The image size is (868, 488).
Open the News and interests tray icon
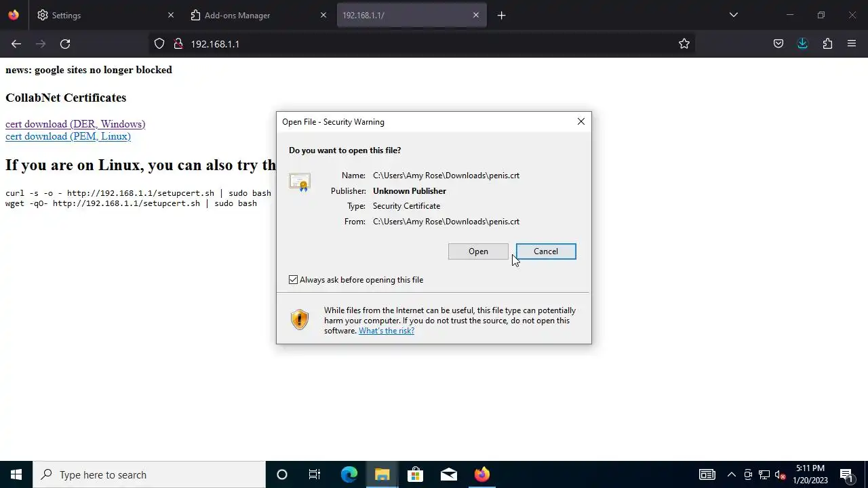707,474
